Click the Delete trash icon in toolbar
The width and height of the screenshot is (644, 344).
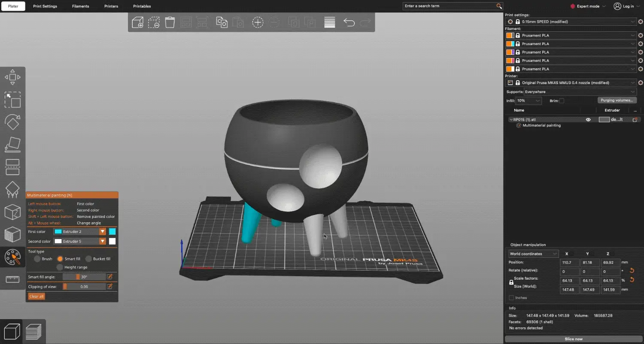click(x=170, y=22)
